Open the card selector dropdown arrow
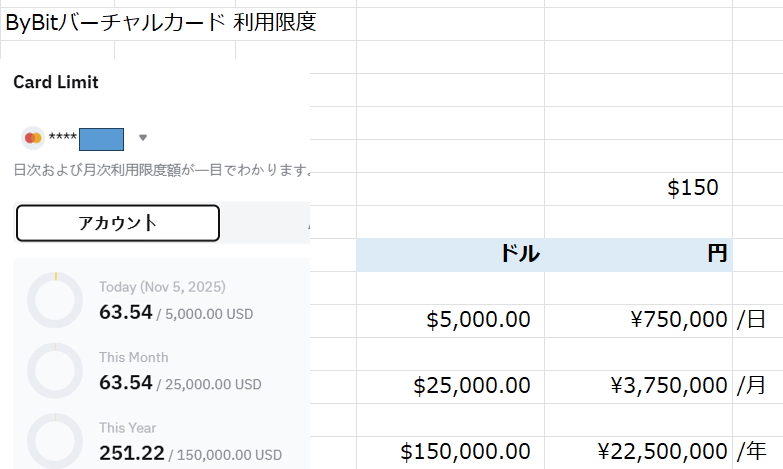The width and height of the screenshot is (783, 469). click(x=143, y=137)
